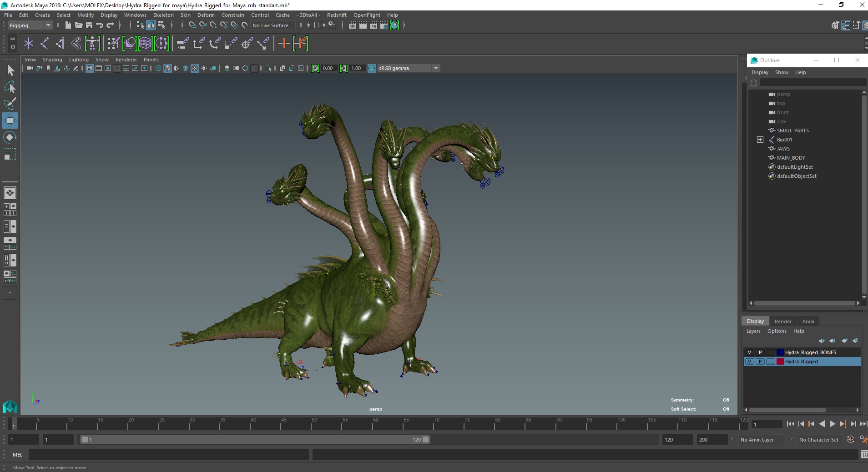Click the Parent constraint shelf icon

click(x=182, y=44)
